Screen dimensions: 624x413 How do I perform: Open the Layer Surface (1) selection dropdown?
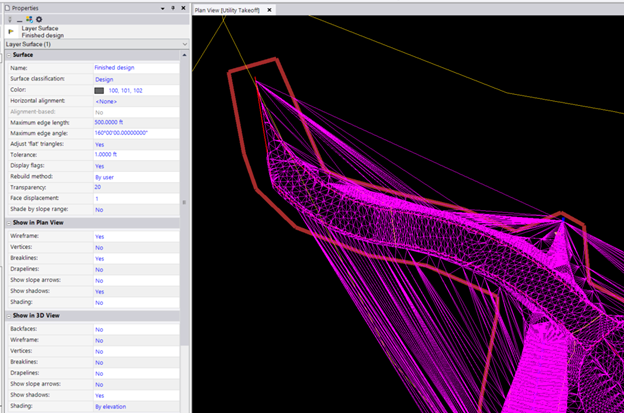pyautogui.click(x=184, y=44)
